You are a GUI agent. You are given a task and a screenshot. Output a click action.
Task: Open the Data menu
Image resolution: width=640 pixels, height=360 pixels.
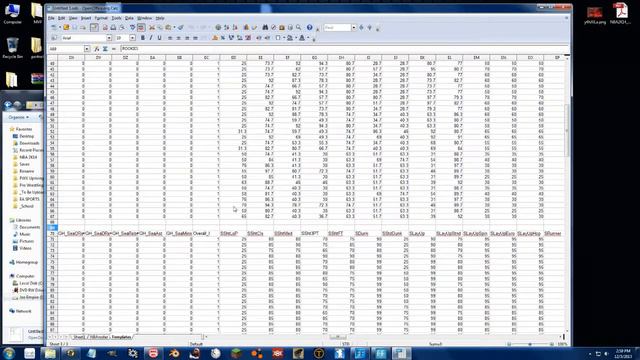[x=129, y=18]
